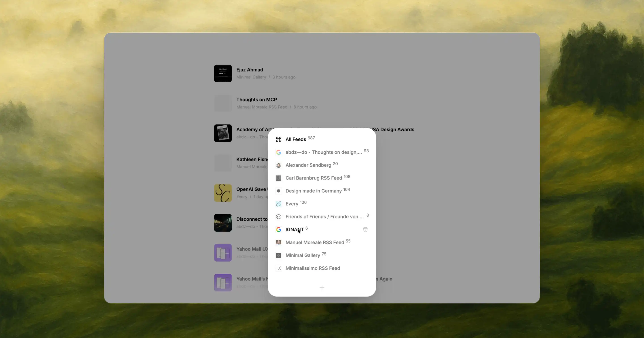Click the 20 count beside Alexander Sandberg

[335, 164]
